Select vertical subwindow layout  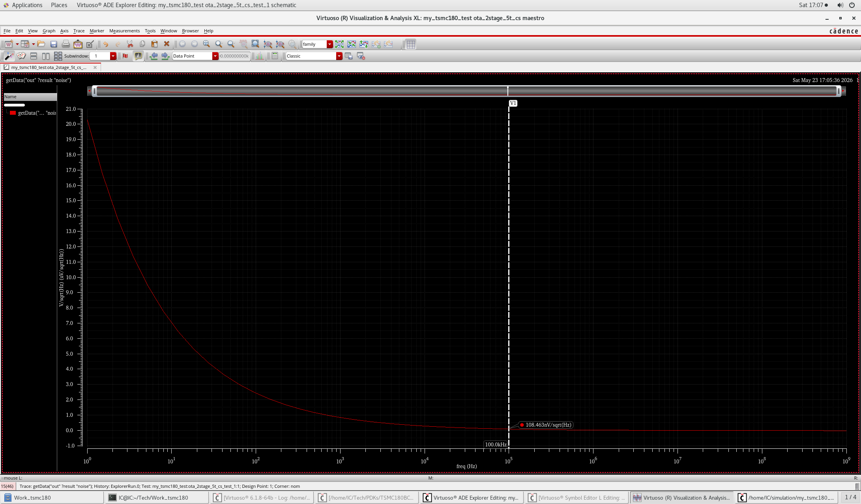coord(46,56)
